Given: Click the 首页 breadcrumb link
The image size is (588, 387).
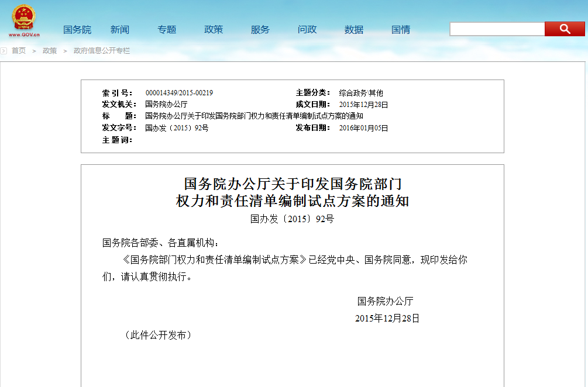Looking at the screenshot, I should pyautogui.click(x=19, y=51).
